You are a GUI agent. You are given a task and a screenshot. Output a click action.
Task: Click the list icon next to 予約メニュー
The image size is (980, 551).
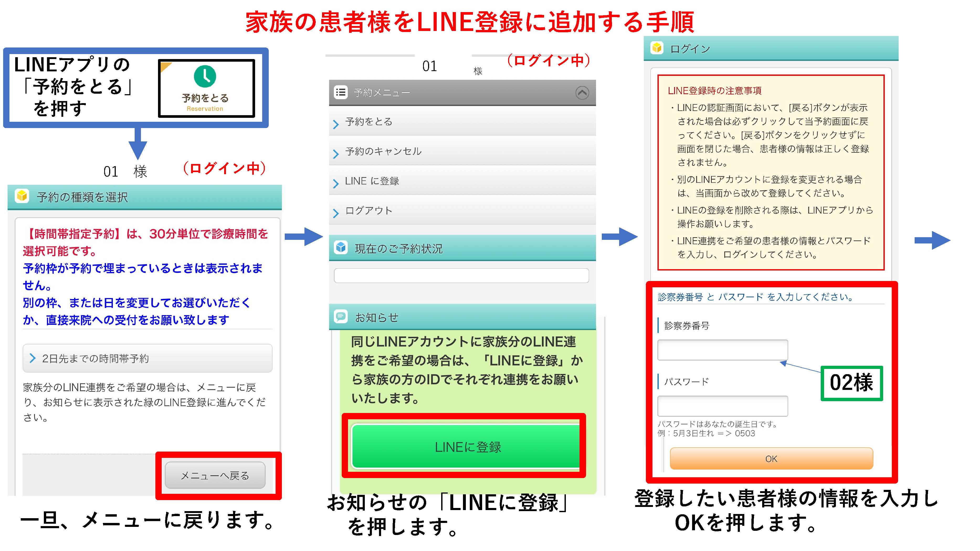click(341, 92)
